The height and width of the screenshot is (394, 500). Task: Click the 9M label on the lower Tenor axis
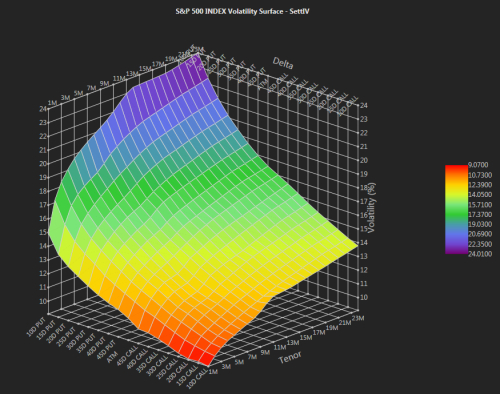click(x=265, y=352)
